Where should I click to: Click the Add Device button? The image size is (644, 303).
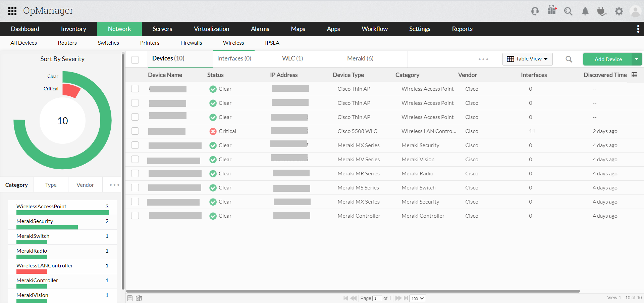coord(608,59)
